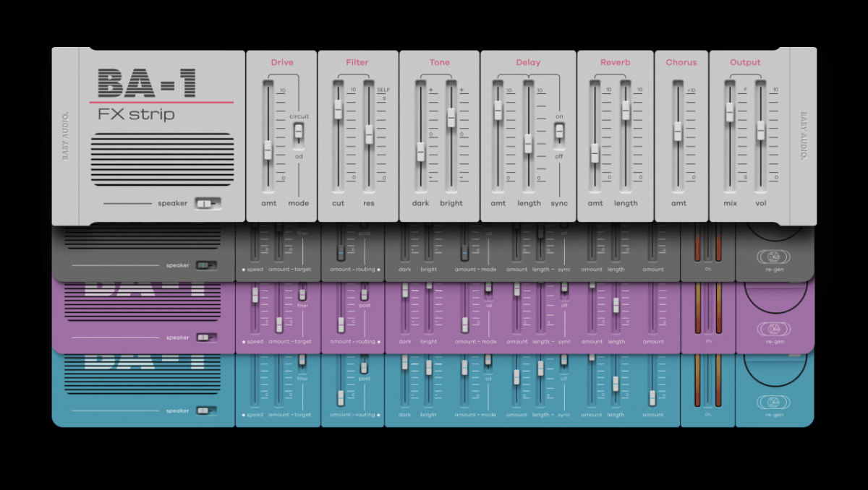This screenshot has height=490, width=868.
Task: Click the Tone dark slider handle
Action: (x=420, y=152)
